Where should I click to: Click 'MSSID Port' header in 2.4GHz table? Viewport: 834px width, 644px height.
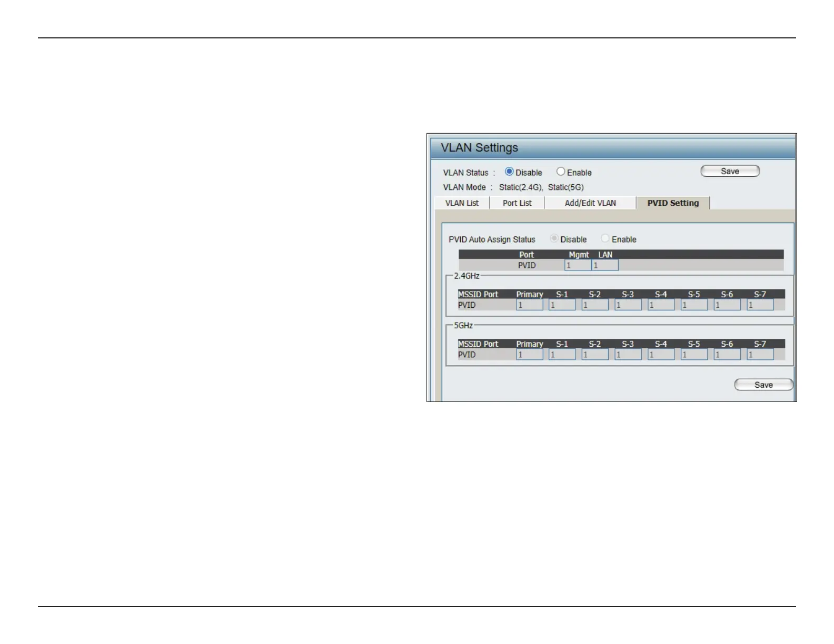pyautogui.click(x=478, y=294)
